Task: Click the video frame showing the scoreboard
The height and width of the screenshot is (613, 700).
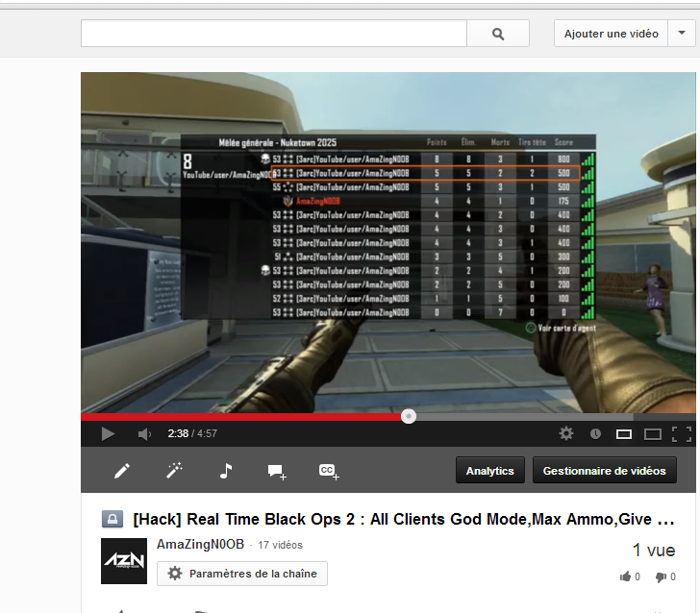Action: click(387, 242)
